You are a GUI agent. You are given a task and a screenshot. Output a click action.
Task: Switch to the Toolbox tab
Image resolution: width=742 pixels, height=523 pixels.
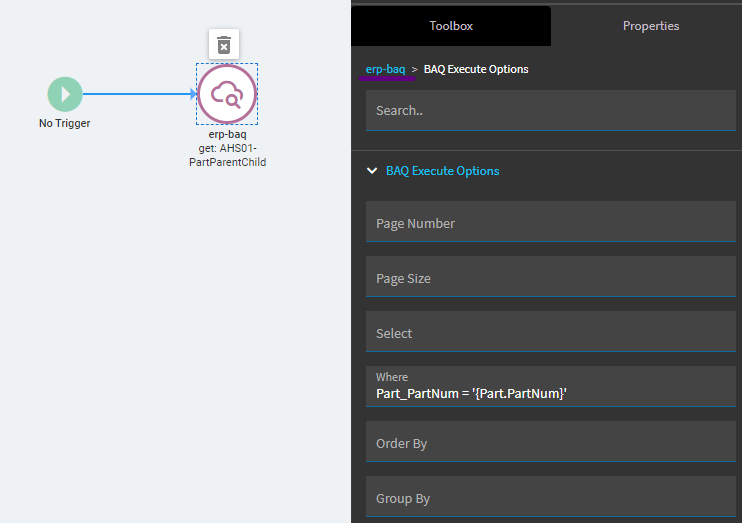451,26
